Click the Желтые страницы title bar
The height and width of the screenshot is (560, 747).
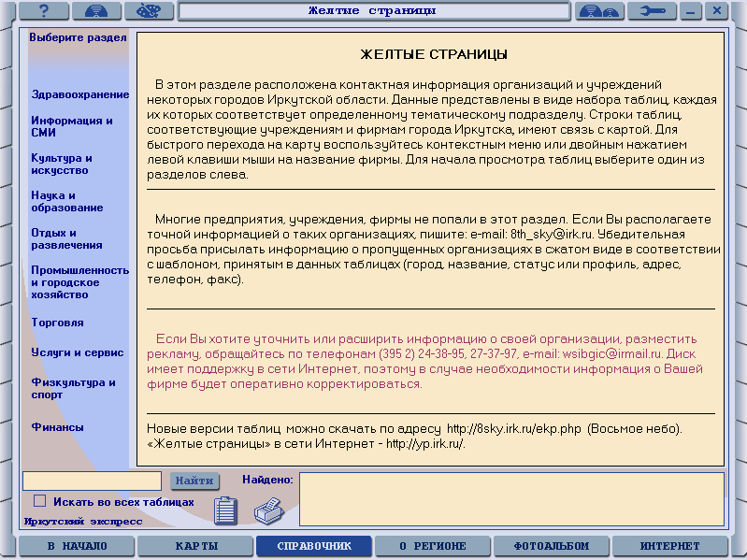pyautogui.click(x=374, y=10)
